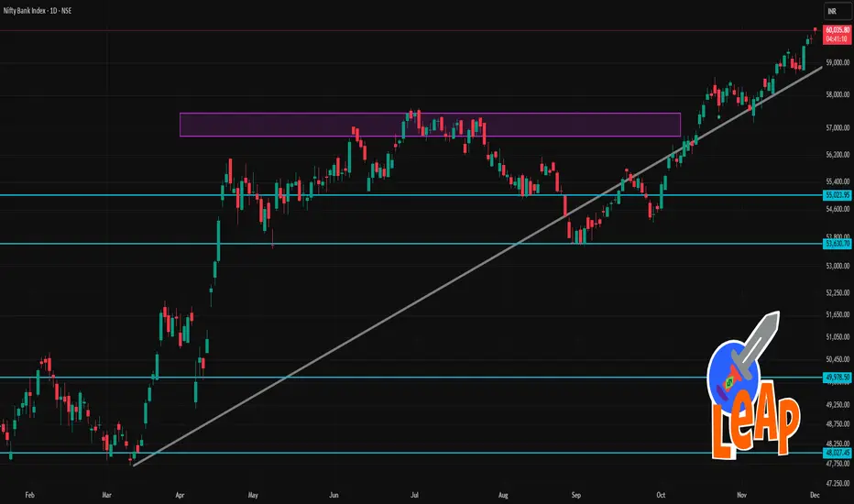The width and height of the screenshot is (854, 504).
Task: Click the 47,750.00 price scale label
Action: 838,465
